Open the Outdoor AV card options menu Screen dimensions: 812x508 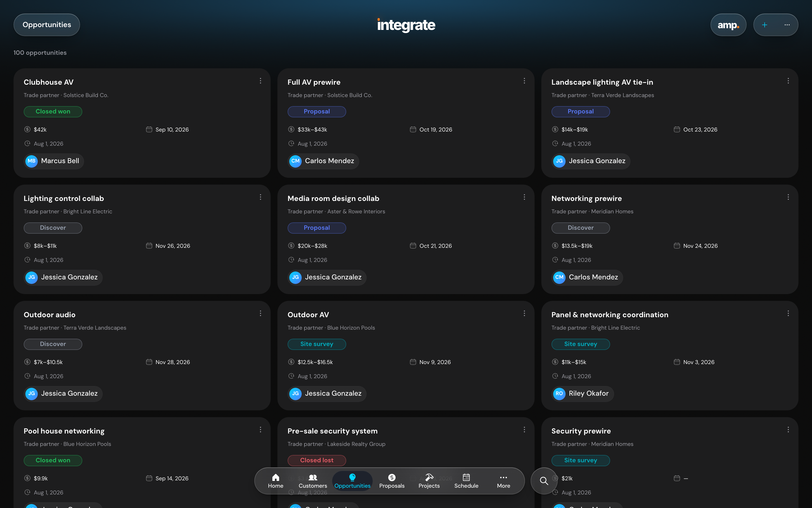(524, 314)
